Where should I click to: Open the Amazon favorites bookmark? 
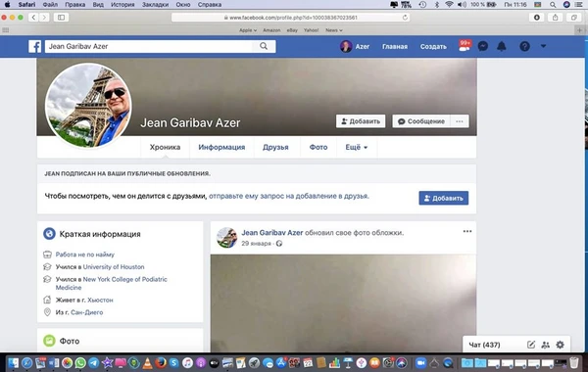coord(271,30)
